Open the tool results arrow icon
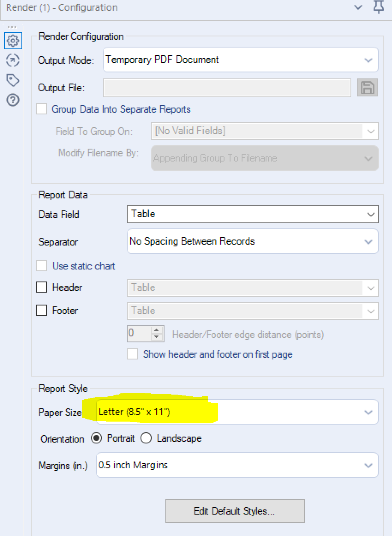The height and width of the screenshot is (536, 392). [13, 60]
